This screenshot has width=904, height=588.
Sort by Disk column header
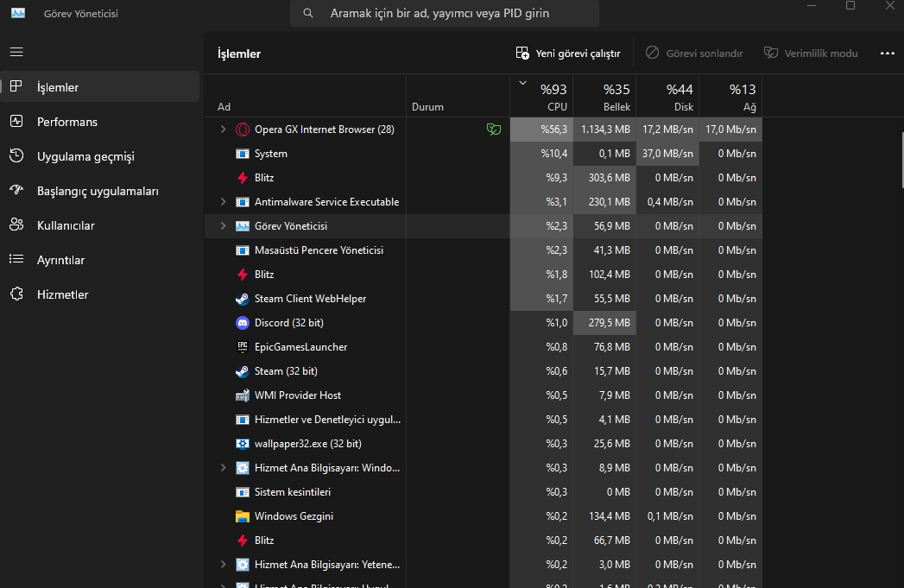pos(667,96)
